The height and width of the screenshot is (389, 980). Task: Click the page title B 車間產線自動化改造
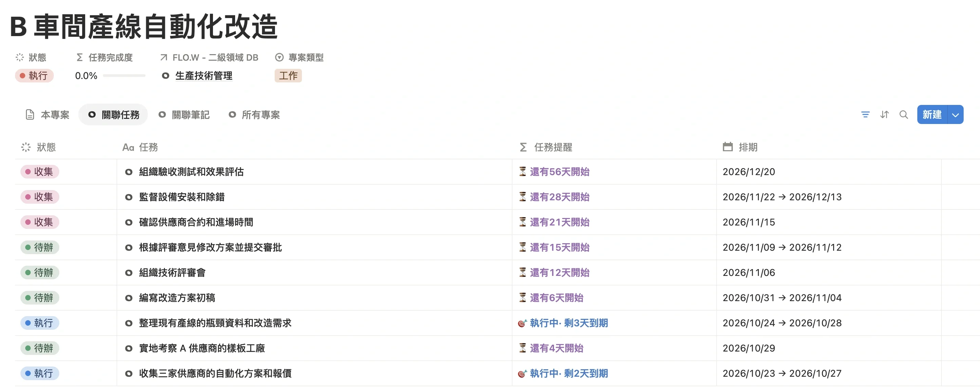pyautogui.click(x=144, y=27)
